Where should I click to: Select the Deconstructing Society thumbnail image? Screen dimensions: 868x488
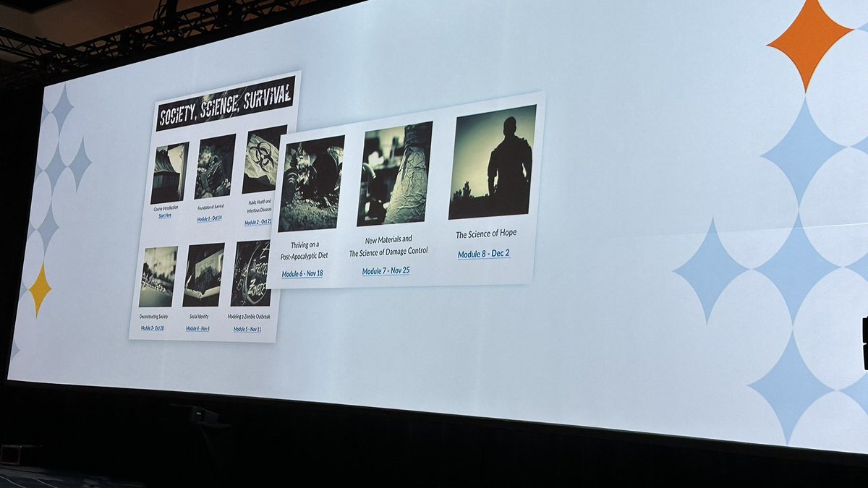(x=158, y=276)
